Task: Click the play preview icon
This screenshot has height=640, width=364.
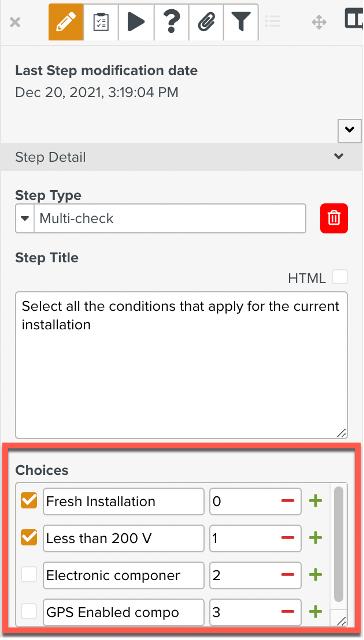Action: coord(136,22)
